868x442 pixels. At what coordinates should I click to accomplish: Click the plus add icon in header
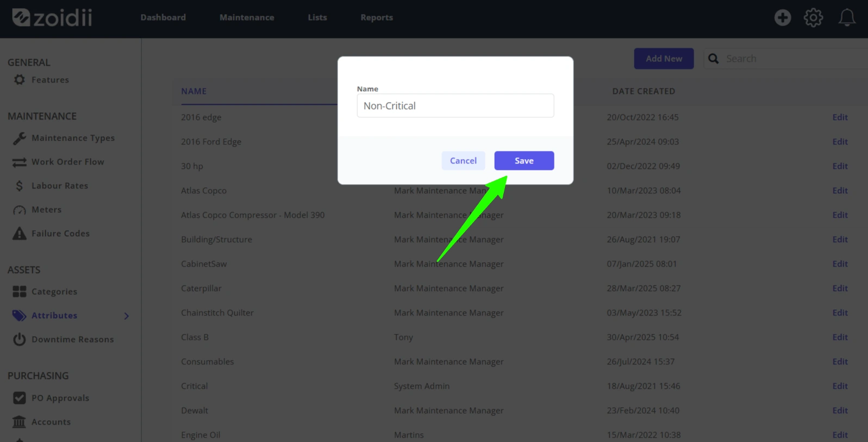(783, 17)
